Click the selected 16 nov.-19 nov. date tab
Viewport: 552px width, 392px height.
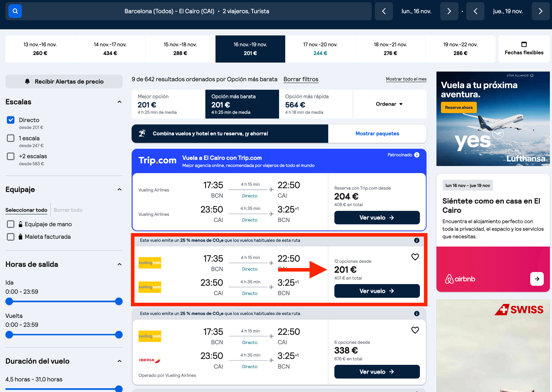(250, 49)
